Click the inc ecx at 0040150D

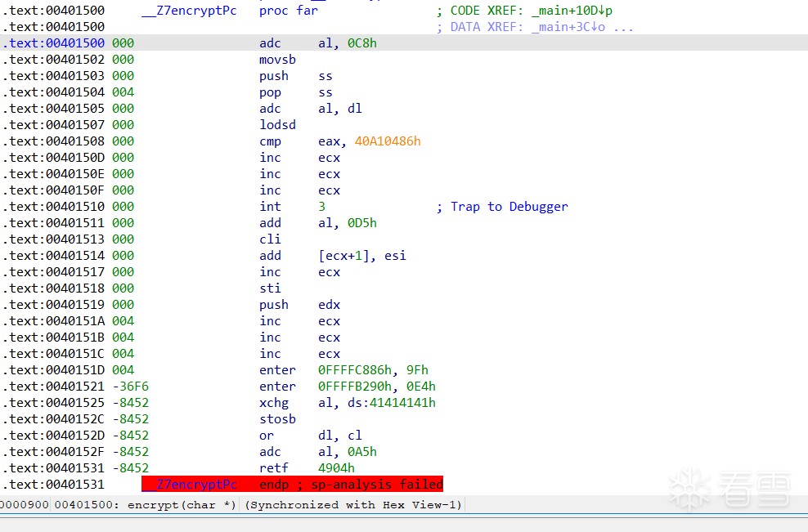[299, 158]
